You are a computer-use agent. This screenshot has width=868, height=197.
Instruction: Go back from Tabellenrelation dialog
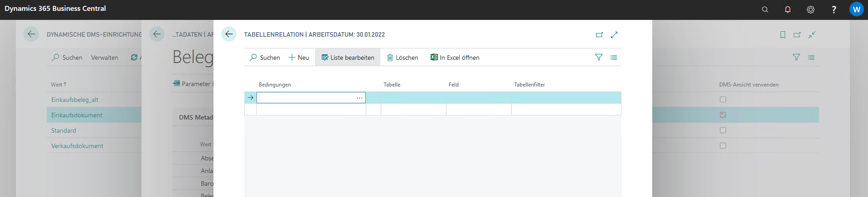(229, 34)
